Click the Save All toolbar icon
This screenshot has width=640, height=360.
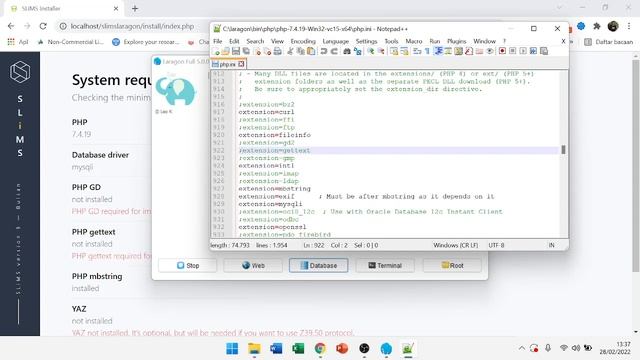(246, 51)
